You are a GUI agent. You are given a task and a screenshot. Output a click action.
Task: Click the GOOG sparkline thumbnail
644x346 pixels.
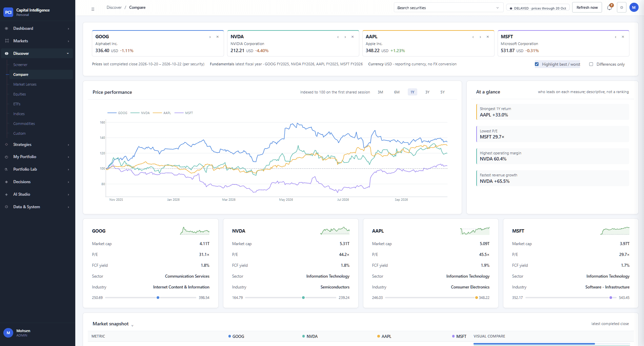point(195,231)
